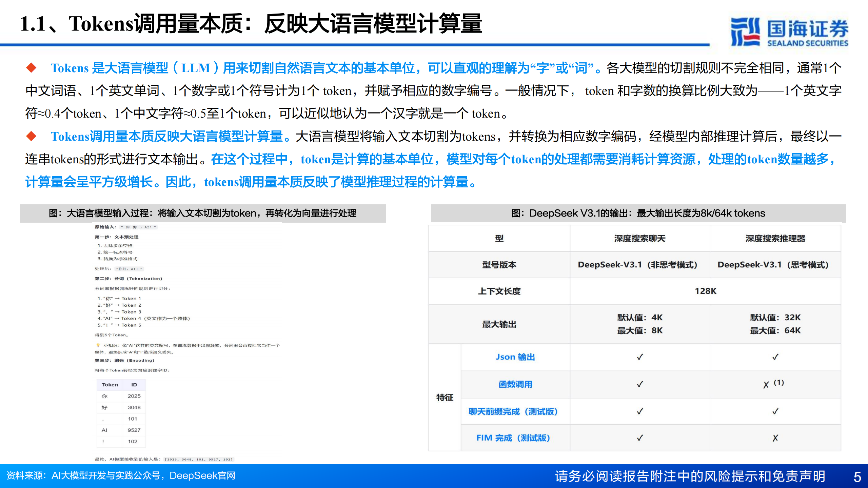Screen dimensions: 868x488
Task: Click 聊天前缀完成 checkmark under 深度搜索聊天
Action: [640, 411]
